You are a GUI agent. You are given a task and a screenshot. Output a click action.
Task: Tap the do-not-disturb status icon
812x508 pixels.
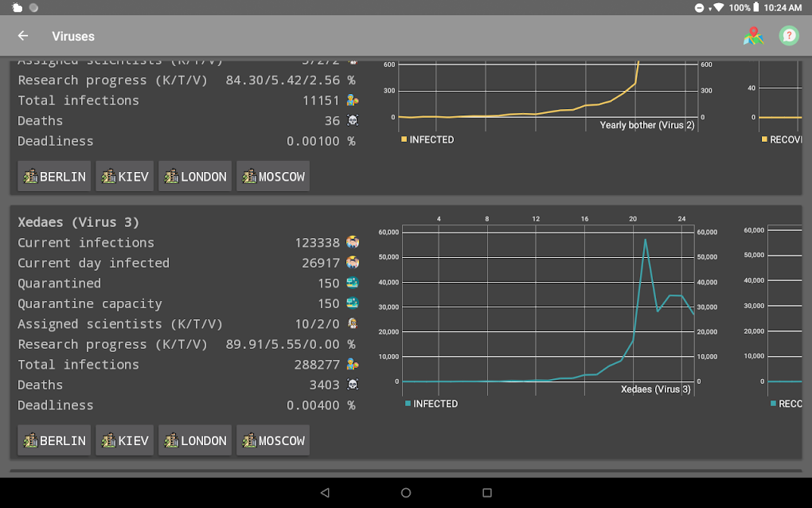(x=699, y=8)
